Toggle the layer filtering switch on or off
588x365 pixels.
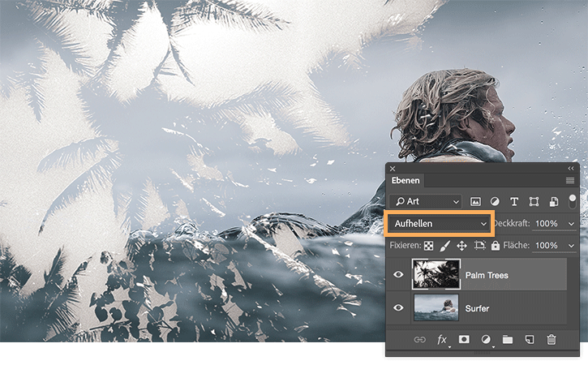[573, 201]
